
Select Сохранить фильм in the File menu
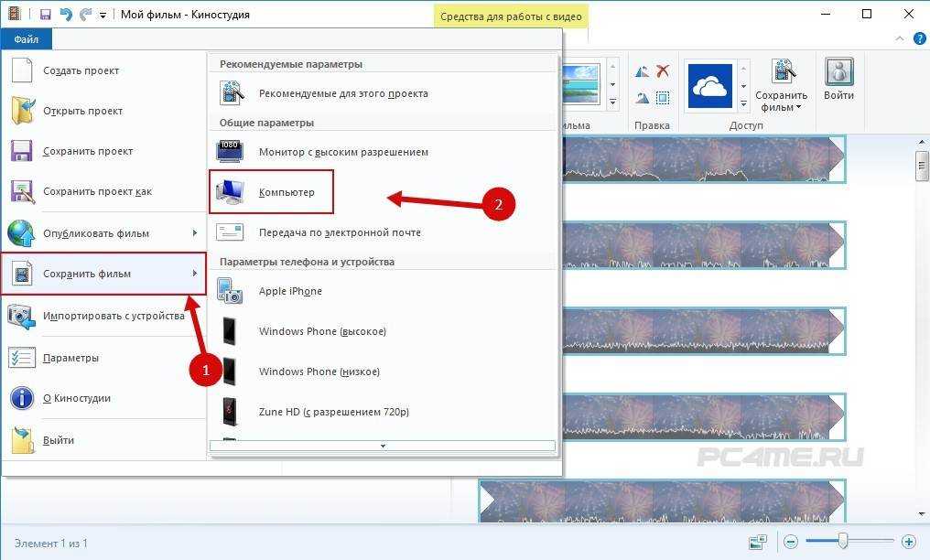[x=103, y=274]
